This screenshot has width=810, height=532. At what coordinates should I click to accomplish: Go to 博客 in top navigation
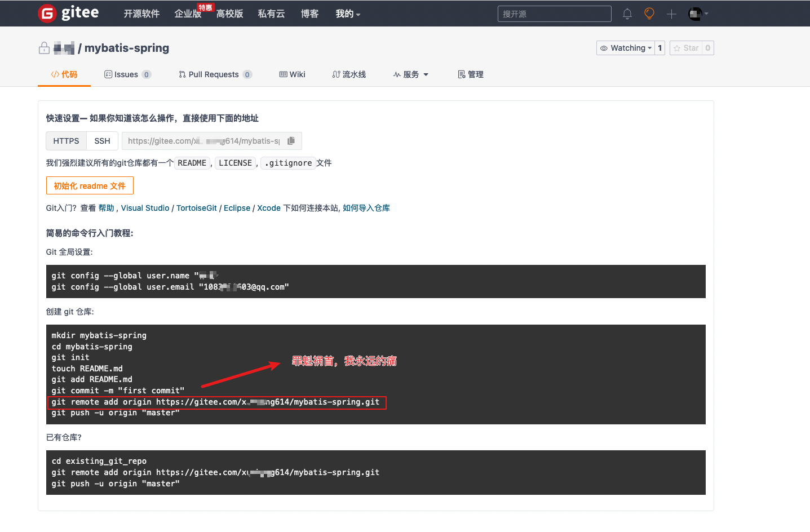pos(309,14)
